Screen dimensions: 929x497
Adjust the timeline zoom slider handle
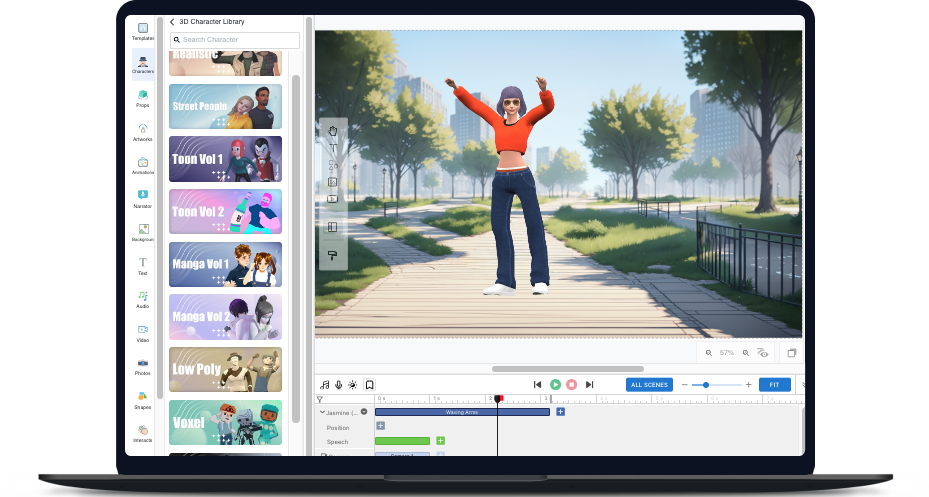(706, 384)
